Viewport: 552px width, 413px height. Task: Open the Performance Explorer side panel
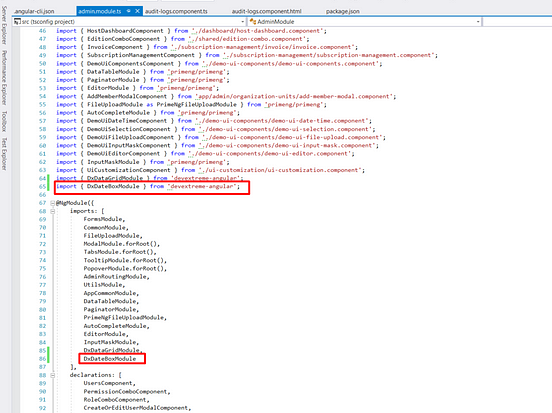4,77
